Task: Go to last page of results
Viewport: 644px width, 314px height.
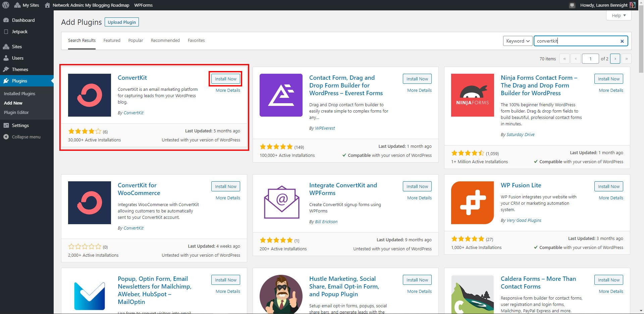Action: (x=627, y=59)
